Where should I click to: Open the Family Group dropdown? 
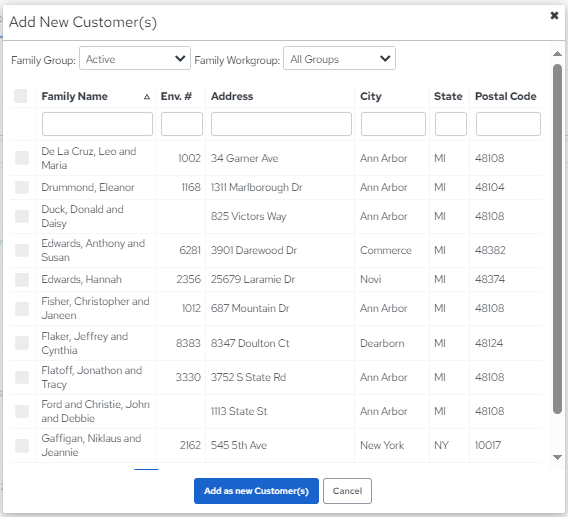click(135, 58)
